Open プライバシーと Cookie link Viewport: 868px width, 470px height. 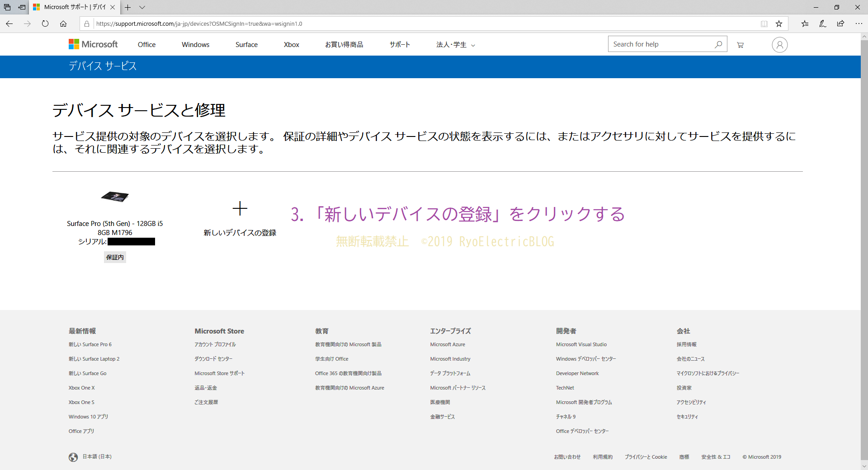click(646, 457)
